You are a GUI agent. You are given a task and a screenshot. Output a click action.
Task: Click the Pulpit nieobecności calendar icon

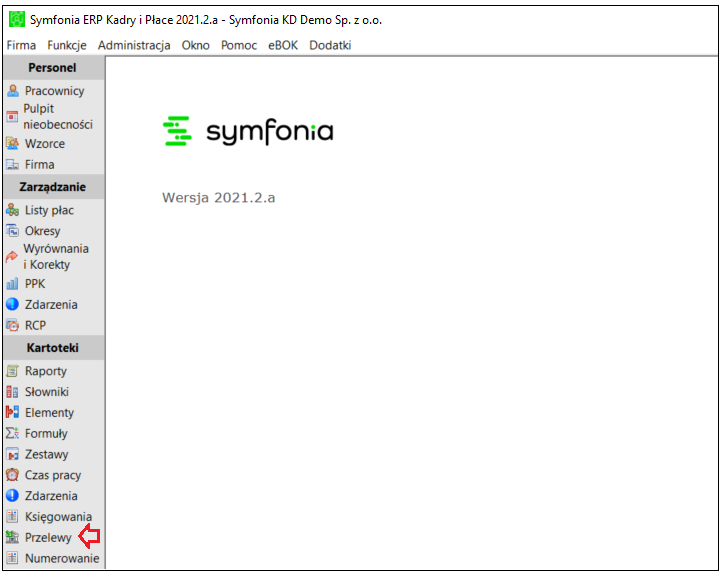(x=13, y=117)
